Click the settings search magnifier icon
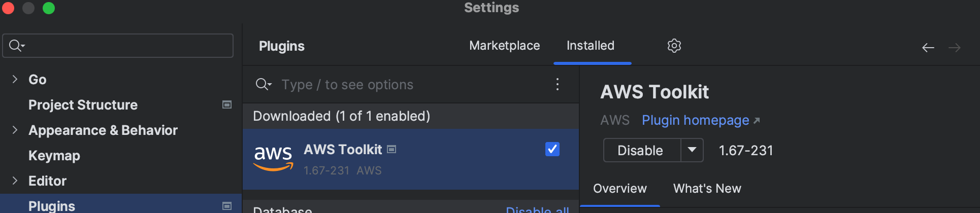This screenshot has height=213, width=980. [x=17, y=46]
